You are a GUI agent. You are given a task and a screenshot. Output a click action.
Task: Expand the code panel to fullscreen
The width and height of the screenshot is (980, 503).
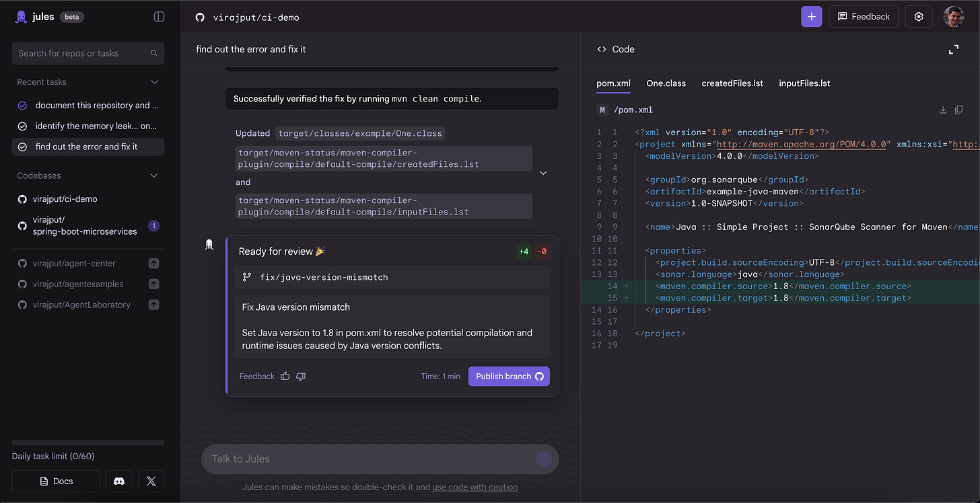(954, 50)
